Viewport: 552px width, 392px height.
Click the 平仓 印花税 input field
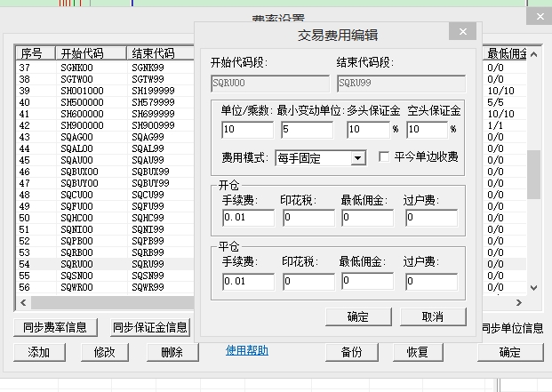point(308,282)
